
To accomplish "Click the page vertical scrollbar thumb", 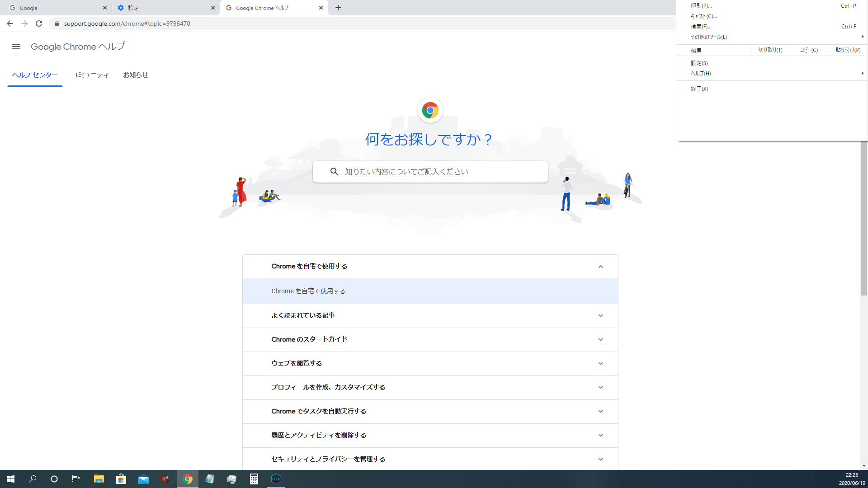I will click(864, 218).
